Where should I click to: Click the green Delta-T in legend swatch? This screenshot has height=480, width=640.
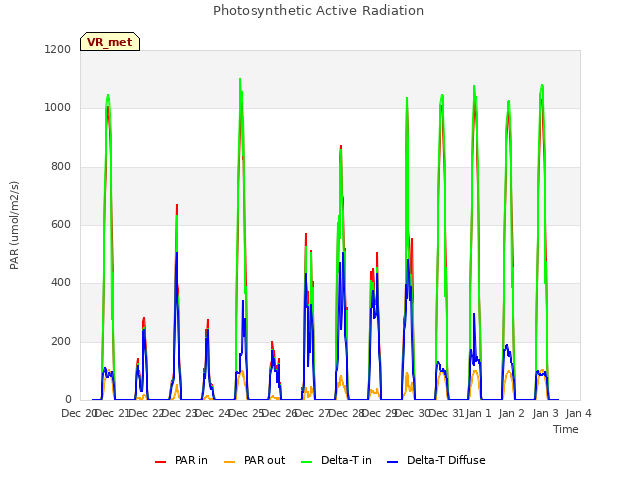tap(307, 462)
